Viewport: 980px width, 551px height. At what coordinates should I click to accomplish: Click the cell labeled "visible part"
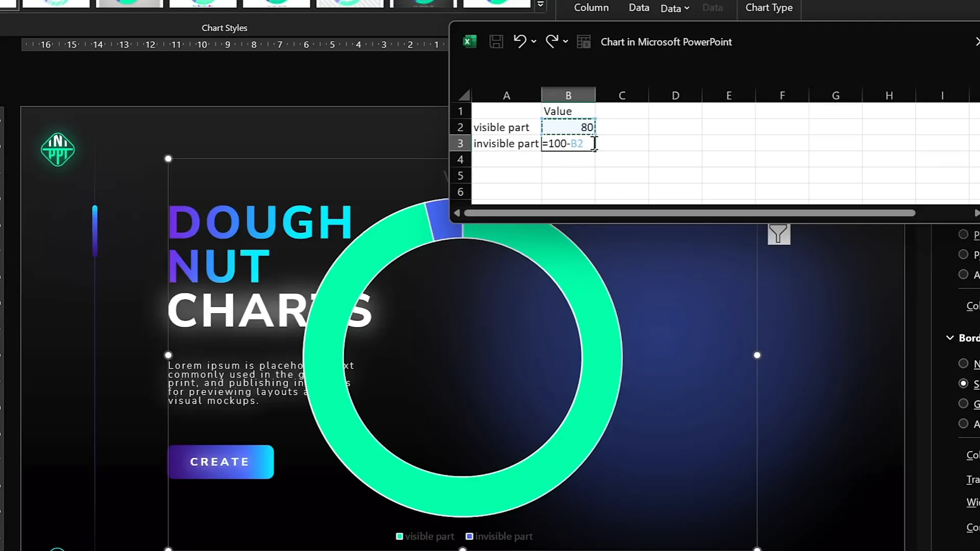tap(506, 127)
